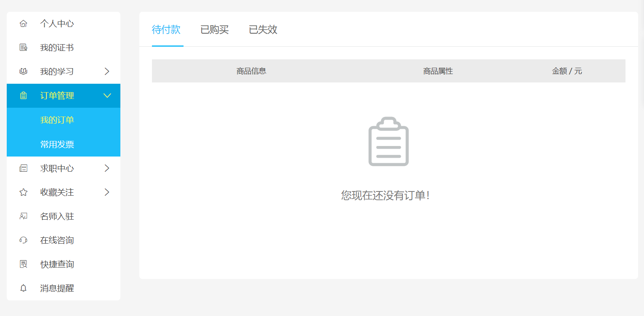
Task: Click the headset icon beside 在线咨询
Action: [24, 240]
